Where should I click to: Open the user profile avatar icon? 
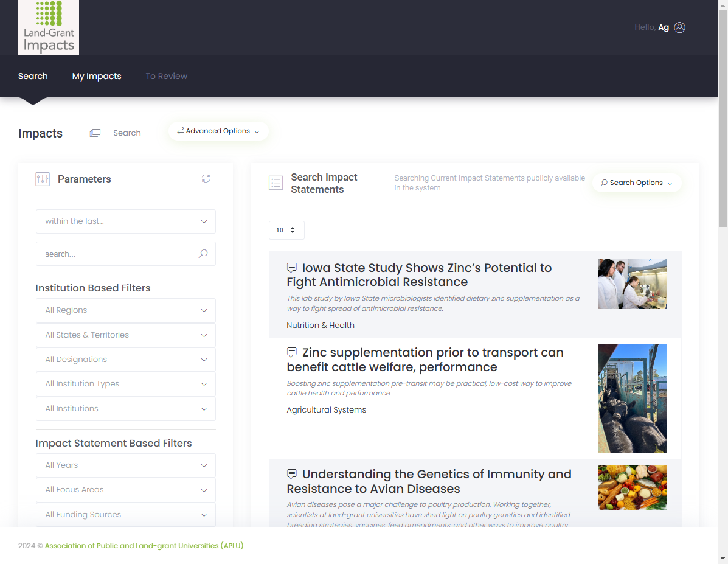click(679, 27)
